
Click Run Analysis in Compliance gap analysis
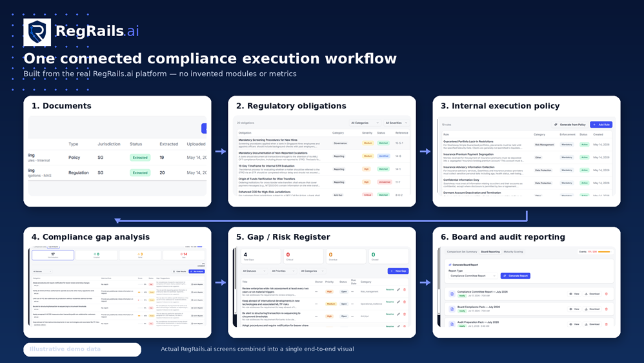pyautogui.click(x=196, y=271)
